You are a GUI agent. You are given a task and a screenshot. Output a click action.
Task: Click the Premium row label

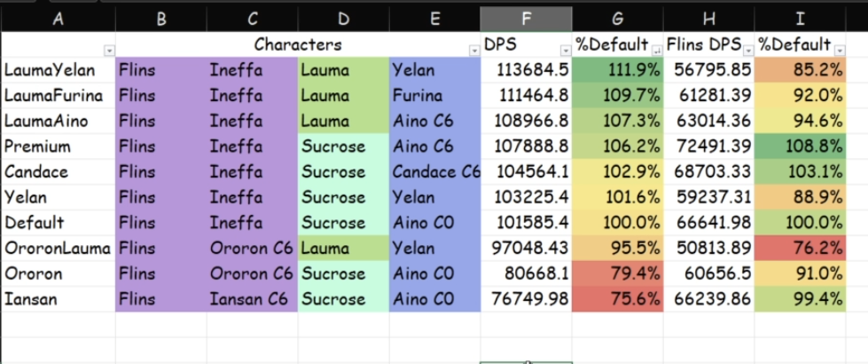[x=59, y=146]
